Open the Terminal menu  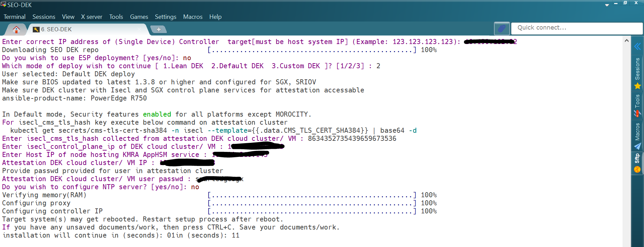pyautogui.click(x=14, y=17)
